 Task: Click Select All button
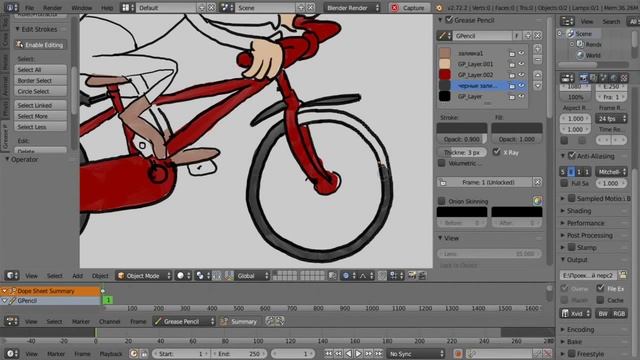click(x=40, y=70)
